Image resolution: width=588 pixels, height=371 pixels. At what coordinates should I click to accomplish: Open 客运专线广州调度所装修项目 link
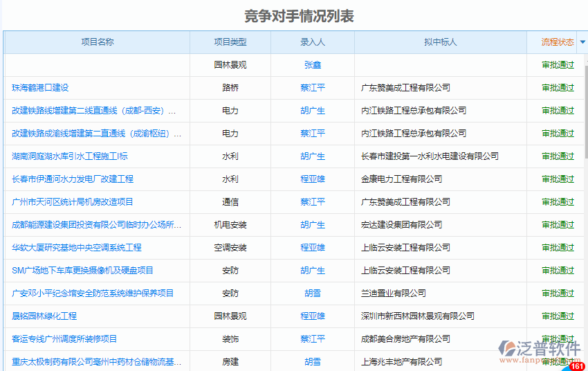click(64, 339)
